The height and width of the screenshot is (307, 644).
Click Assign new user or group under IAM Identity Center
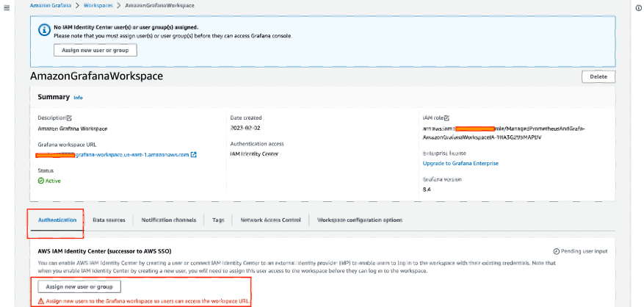[x=79, y=286]
